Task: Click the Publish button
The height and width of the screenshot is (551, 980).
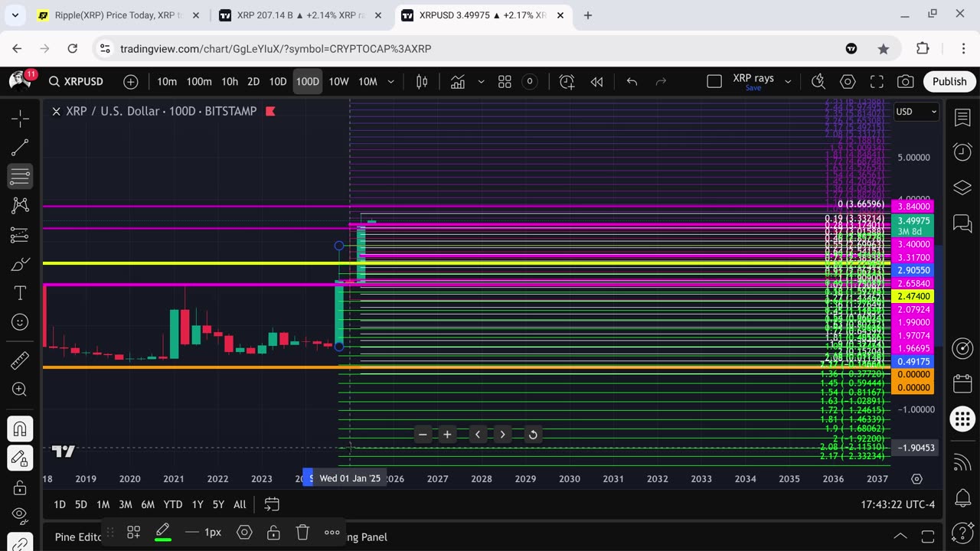Action: 949,81
